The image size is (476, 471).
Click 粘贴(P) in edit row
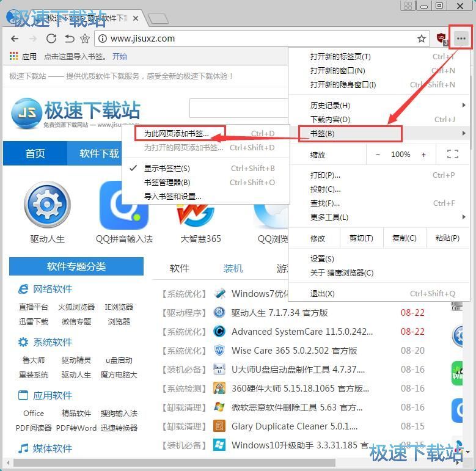447,238
